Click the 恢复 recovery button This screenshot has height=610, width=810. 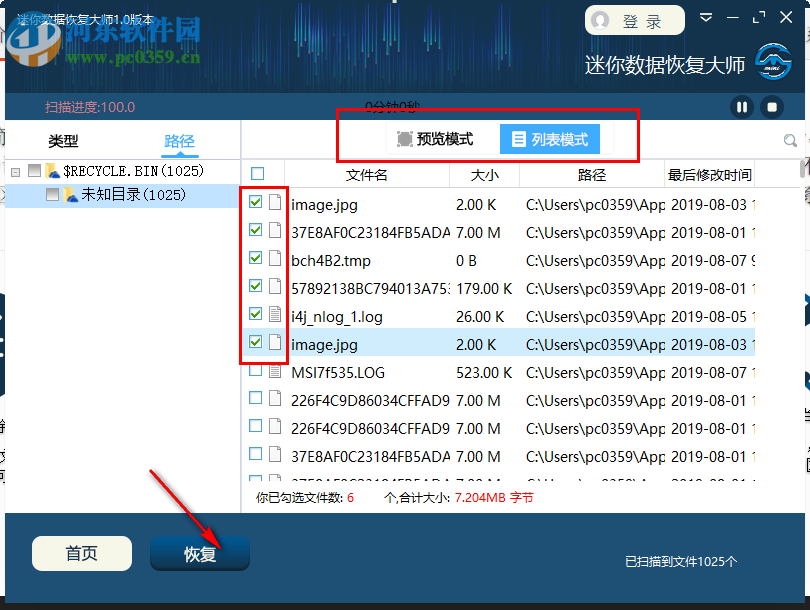pos(199,553)
